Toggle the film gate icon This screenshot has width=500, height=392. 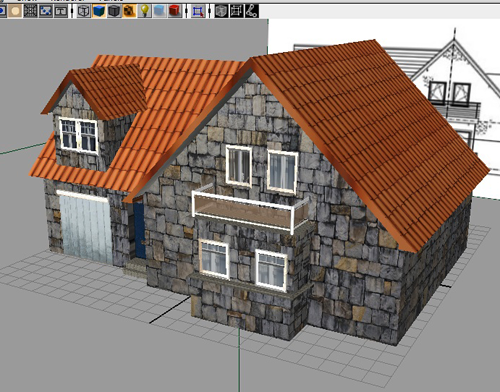click(46, 11)
